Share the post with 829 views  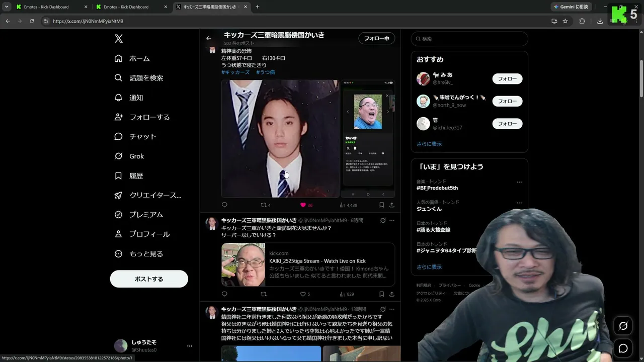(392, 294)
